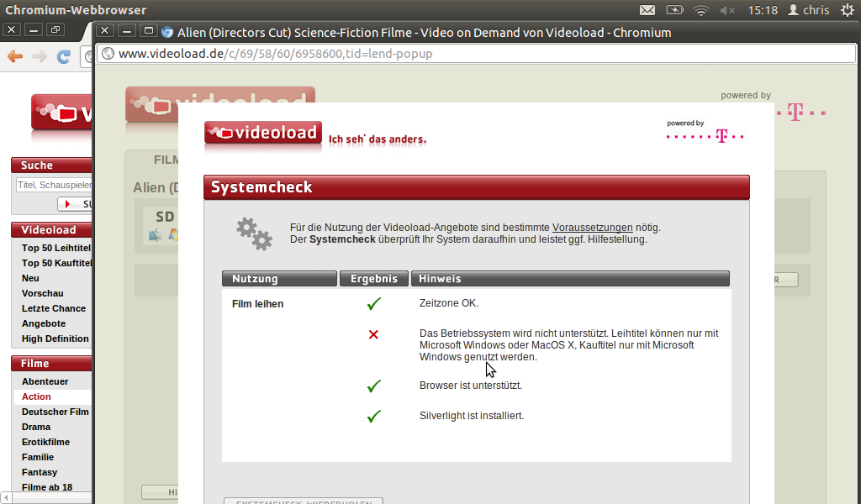Click the Filme section header in sidebar

51,363
